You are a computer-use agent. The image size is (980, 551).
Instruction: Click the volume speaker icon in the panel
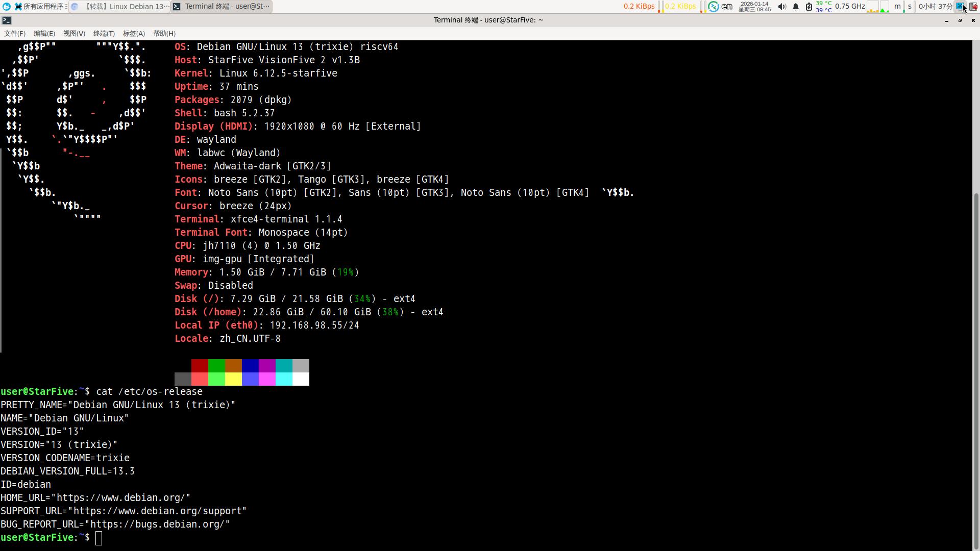click(x=782, y=7)
